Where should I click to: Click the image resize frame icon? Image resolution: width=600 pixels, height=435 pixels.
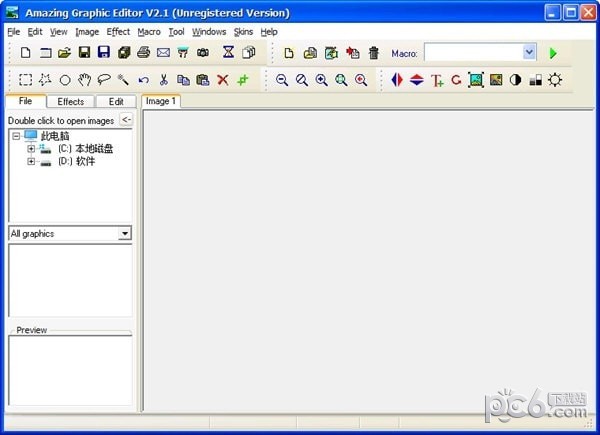click(x=476, y=80)
